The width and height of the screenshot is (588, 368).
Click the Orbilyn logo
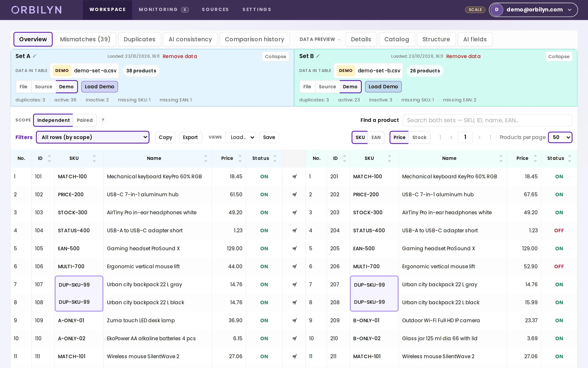[x=37, y=10]
